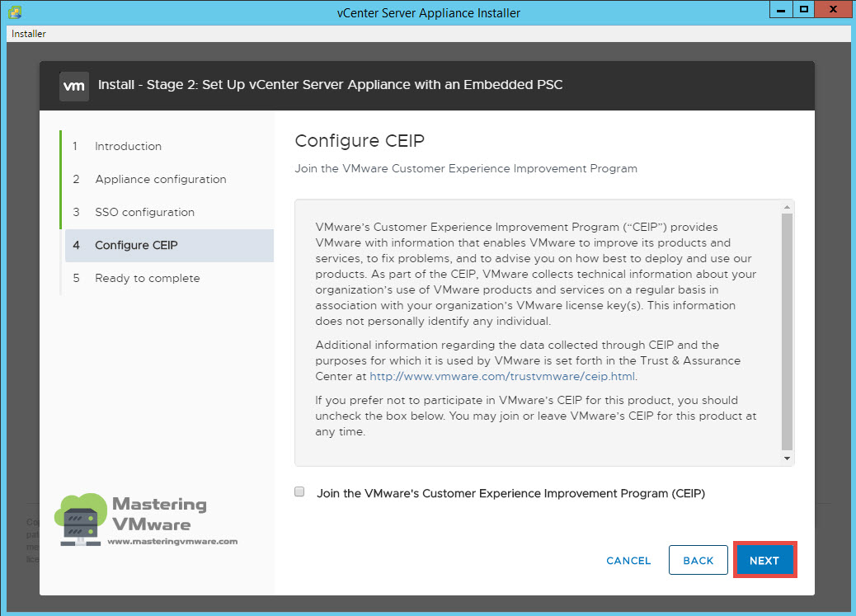Screen dimensions: 856x616
Task: Maximize the installer window
Action: (x=803, y=9)
